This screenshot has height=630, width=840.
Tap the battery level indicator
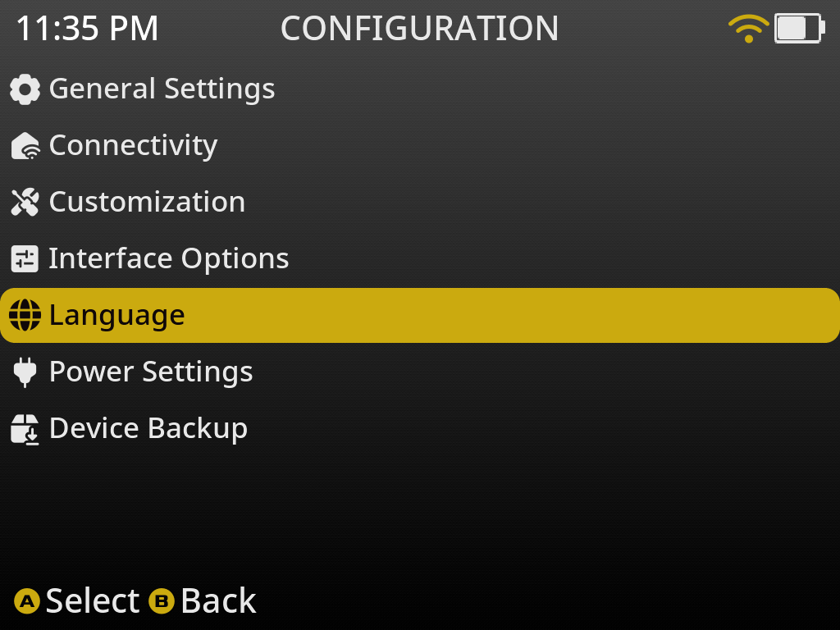[x=798, y=29]
